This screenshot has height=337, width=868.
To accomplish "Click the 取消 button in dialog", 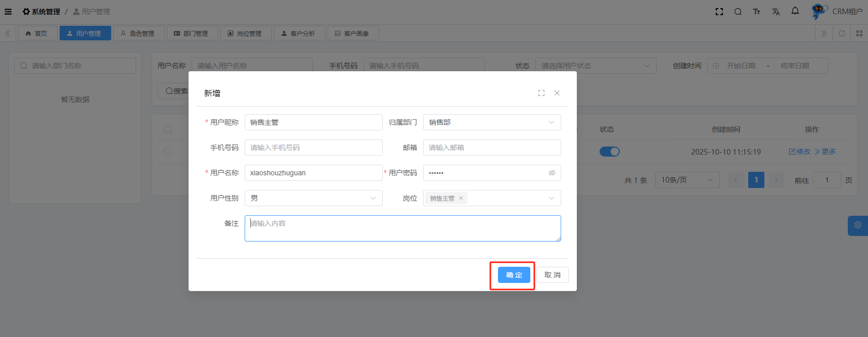I will (552, 275).
